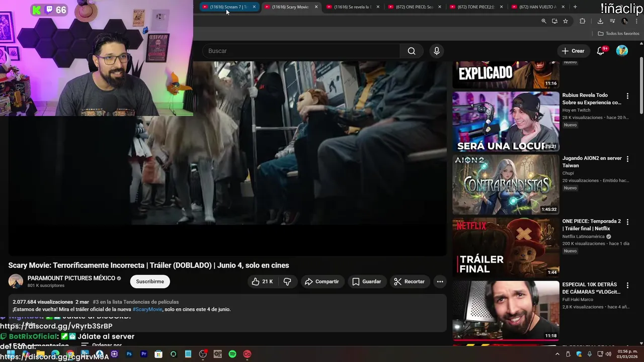Click the Crear create button
The image size is (644, 362).
(x=573, y=51)
